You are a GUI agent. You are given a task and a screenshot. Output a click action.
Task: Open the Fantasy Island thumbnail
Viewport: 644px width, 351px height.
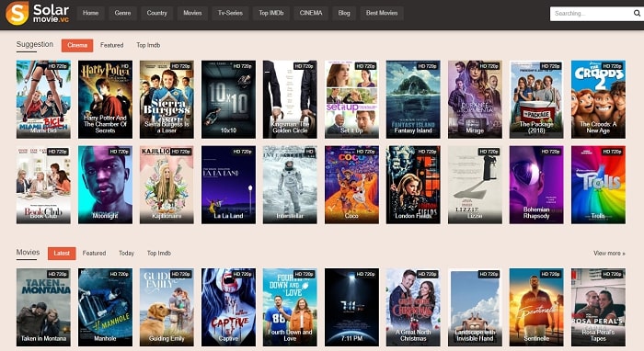point(413,99)
